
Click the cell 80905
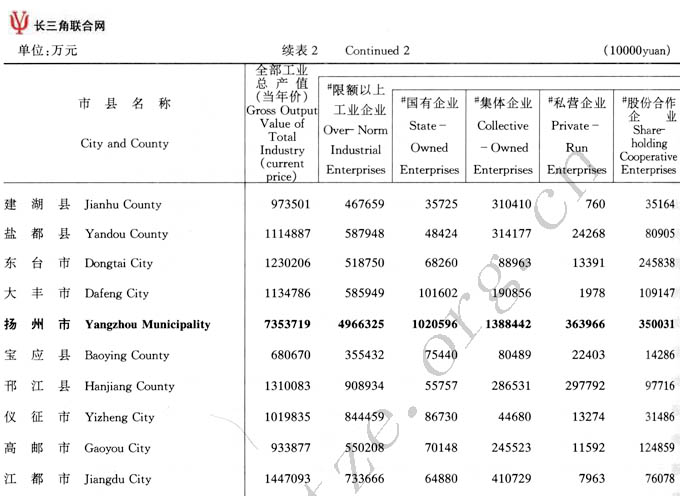(x=660, y=234)
